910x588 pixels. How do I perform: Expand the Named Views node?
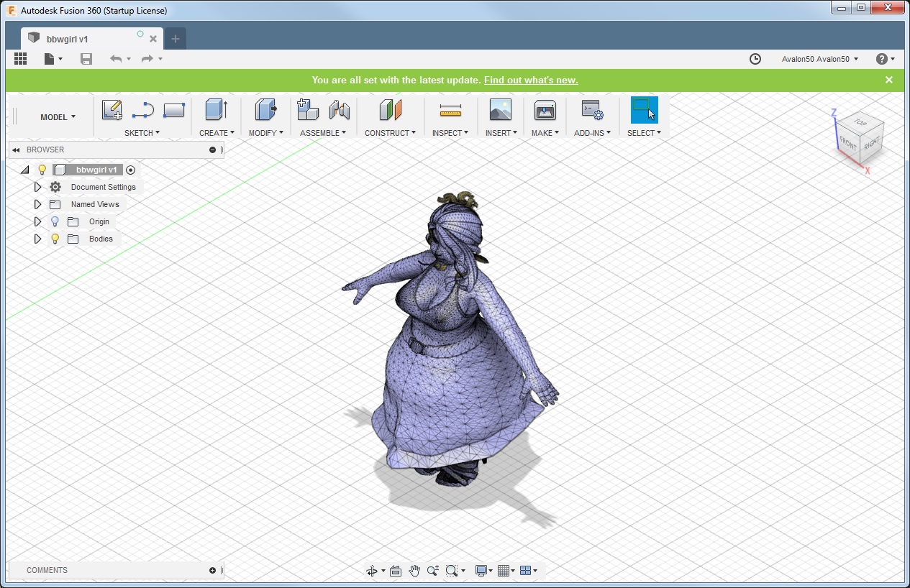pyautogui.click(x=38, y=204)
